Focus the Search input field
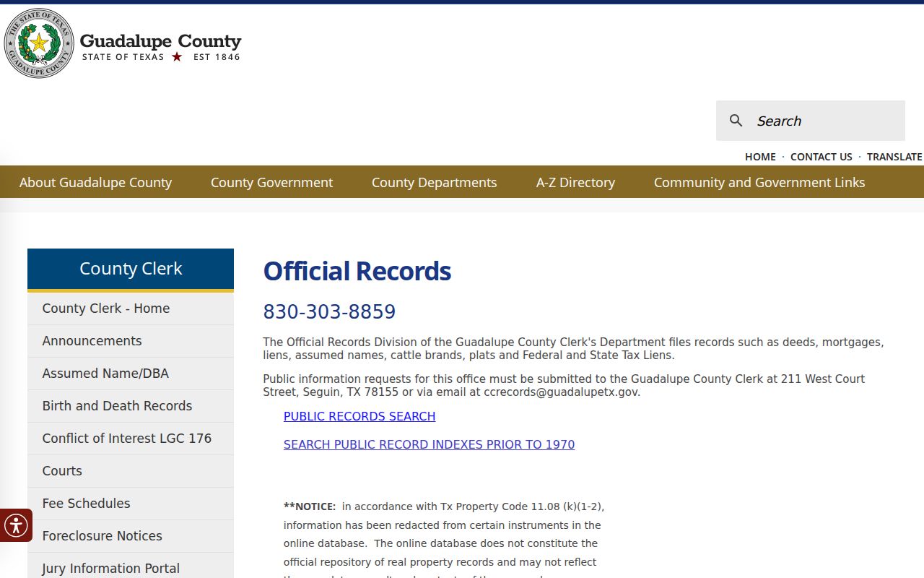This screenshot has width=924, height=578. 811,121
